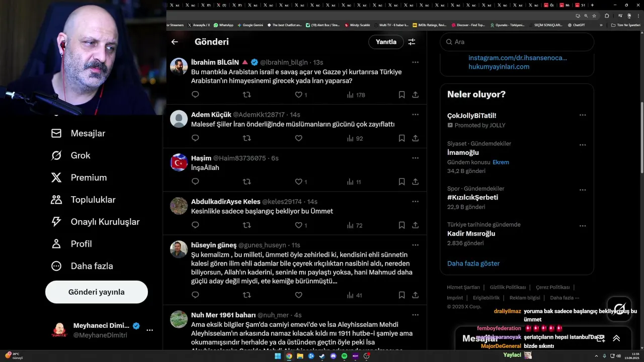Open more options for Adem Küçük's post
The width and height of the screenshot is (644, 362).
click(x=415, y=115)
